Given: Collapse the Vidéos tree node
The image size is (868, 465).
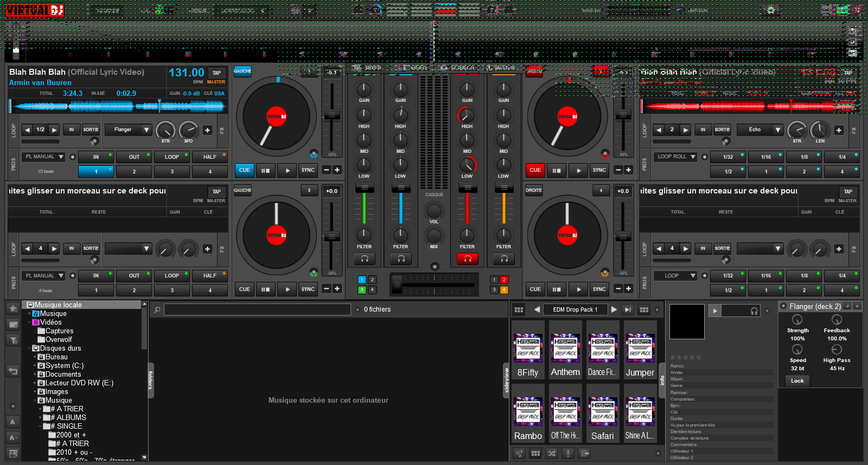Looking at the screenshot, I should click(x=29, y=322).
